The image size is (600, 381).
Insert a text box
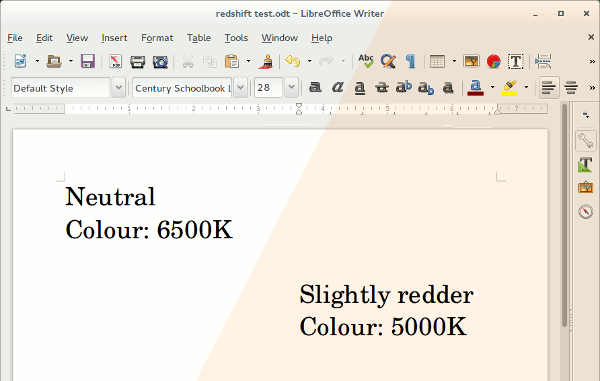coord(516,61)
